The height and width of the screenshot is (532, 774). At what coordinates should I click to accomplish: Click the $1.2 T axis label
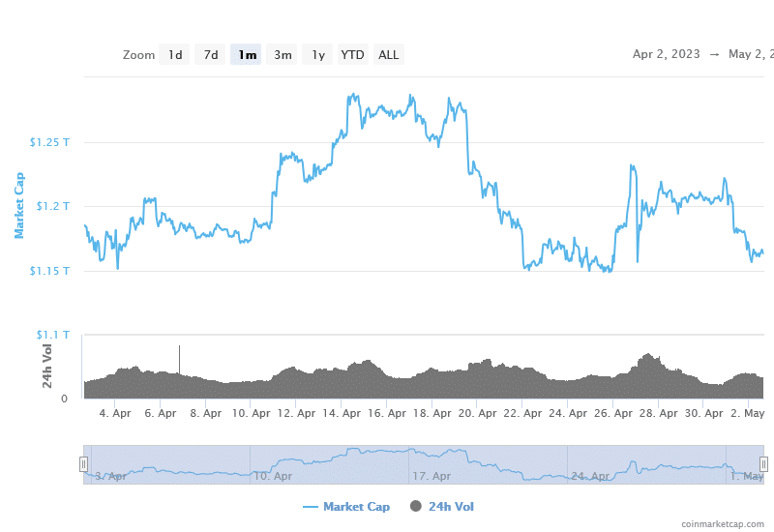point(53,206)
